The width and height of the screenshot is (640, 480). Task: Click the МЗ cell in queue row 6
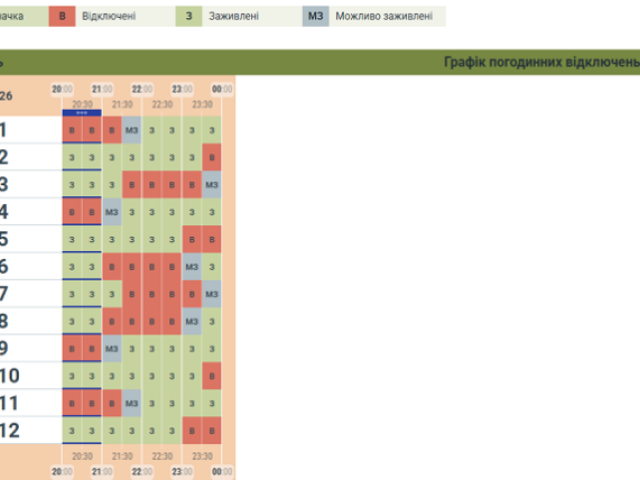click(x=192, y=266)
